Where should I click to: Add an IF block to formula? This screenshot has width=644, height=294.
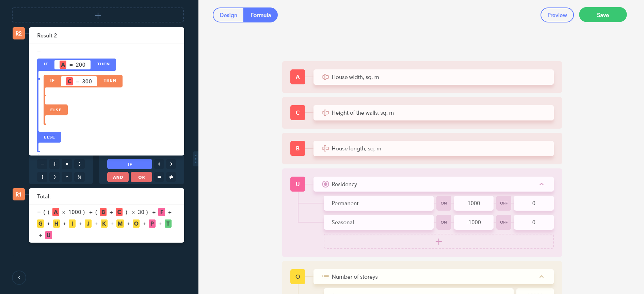(130, 164)
